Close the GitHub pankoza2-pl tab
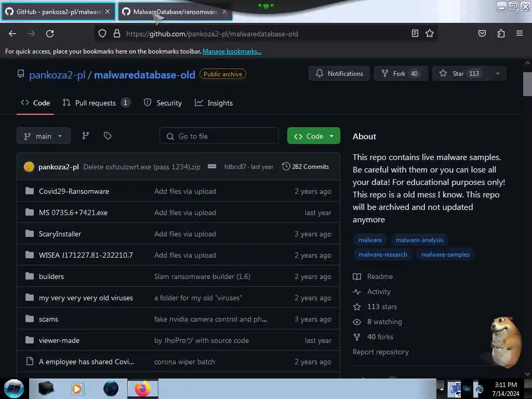 point(108,11)
